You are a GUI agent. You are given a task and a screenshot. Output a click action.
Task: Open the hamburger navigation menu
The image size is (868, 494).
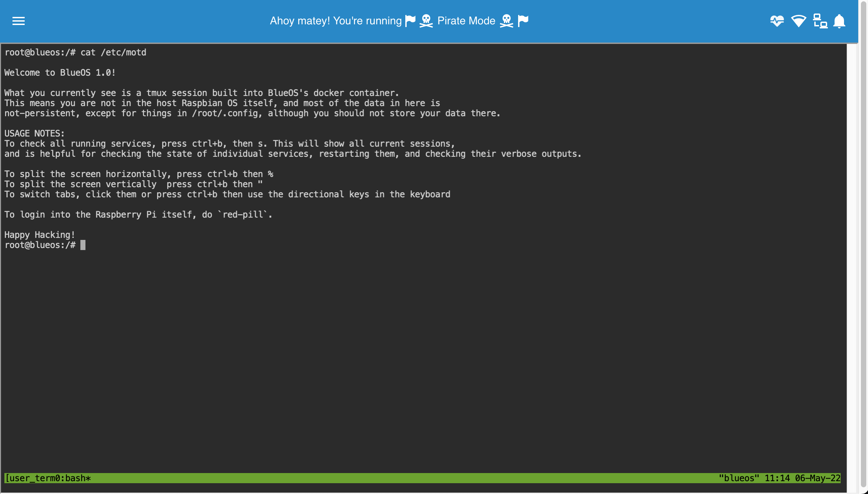coord(18,21)
